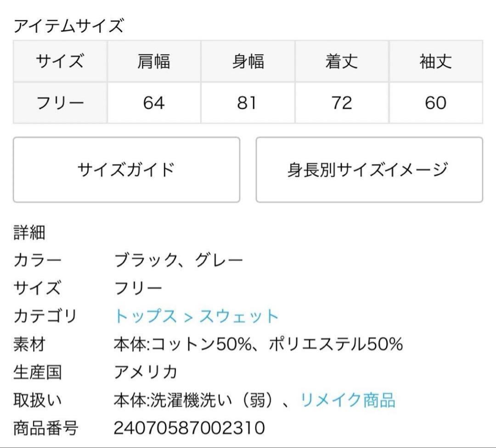
Task: Click the product number 24070587002310
Action: 189,428
